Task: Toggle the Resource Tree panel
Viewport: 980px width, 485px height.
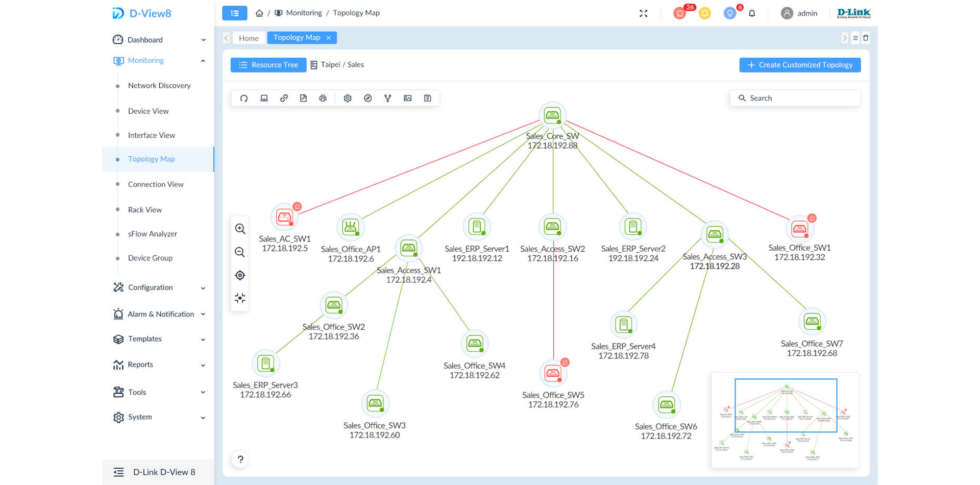Action: [x=268, y=65]
